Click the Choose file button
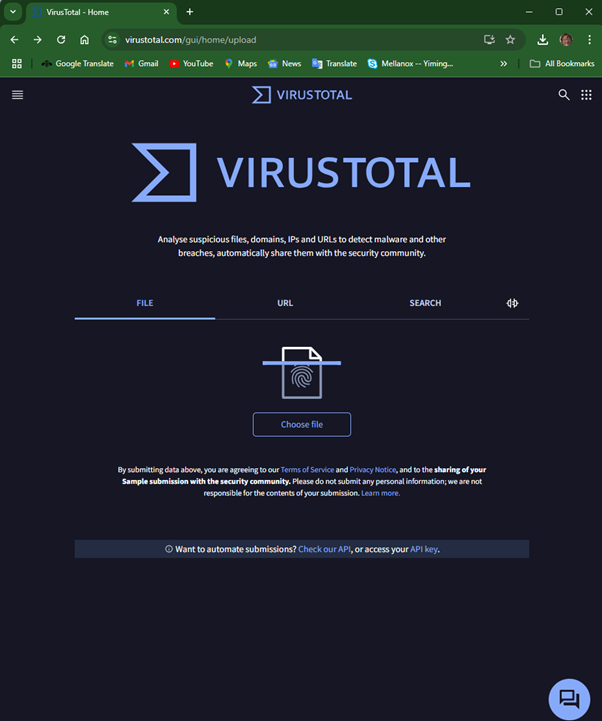The height and width of the screenshot is (721, 602). [301, 424]
